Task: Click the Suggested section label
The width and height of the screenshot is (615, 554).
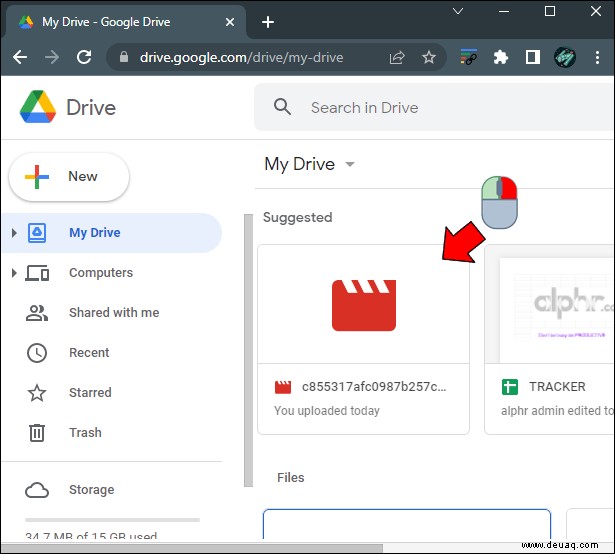Action: [298, 217]
